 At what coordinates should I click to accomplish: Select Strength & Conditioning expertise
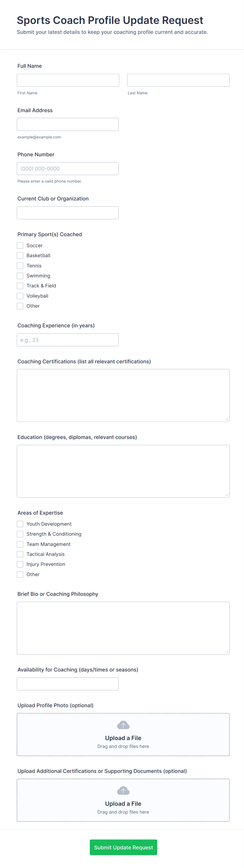tap(20, 534)
